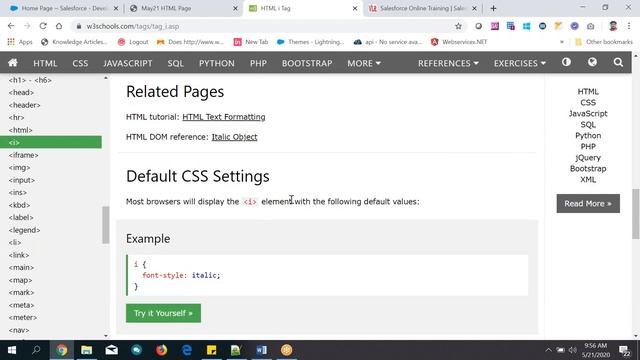Image resolution: width=640 pixels, height=360 pixels.
Task: Go back with browser back arrow
Action: click(x=11, y=26)
